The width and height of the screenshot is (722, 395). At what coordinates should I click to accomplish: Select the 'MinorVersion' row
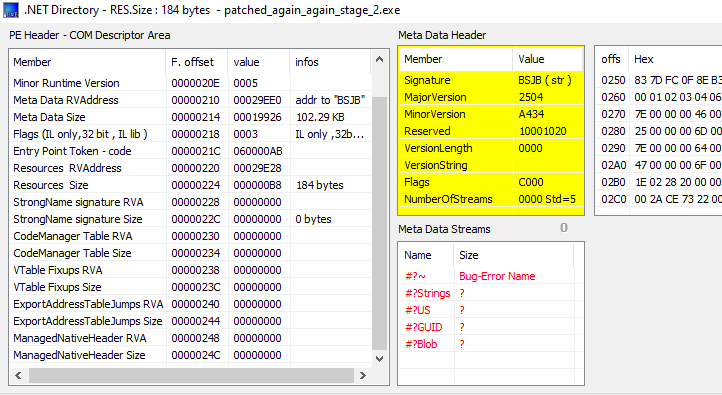pyautogui.click(x=491, y=114)
